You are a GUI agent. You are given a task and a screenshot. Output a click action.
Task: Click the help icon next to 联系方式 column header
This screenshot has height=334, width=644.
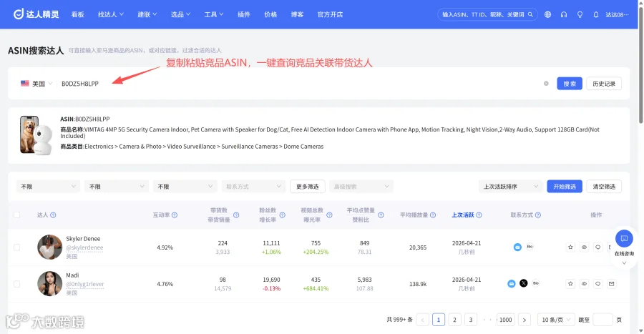[x=538, y=215]
